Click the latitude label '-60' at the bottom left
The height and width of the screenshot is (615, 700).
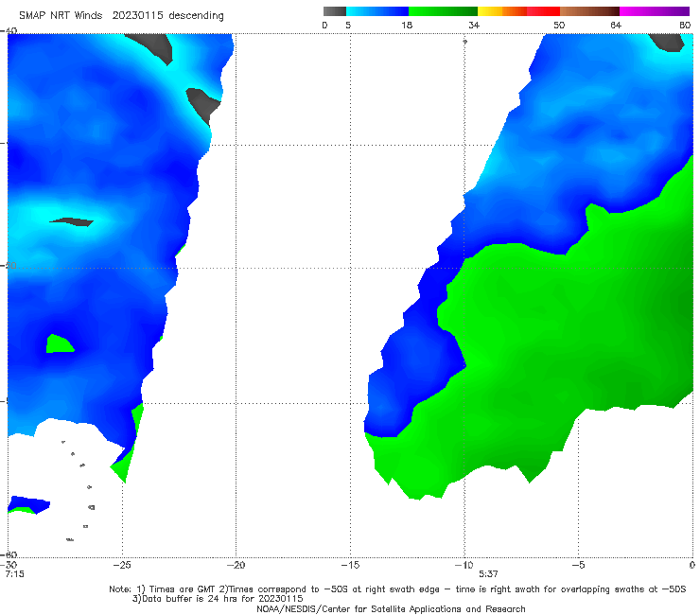pos(9,554)
